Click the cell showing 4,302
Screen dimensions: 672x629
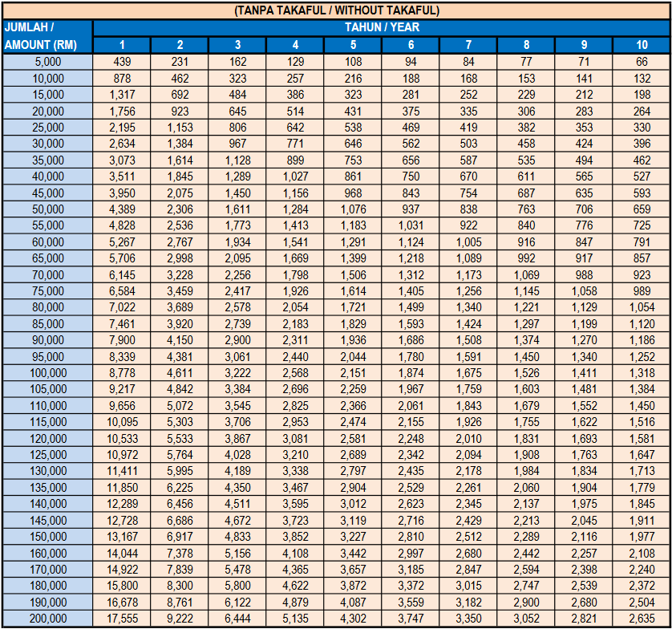[353, 619]
